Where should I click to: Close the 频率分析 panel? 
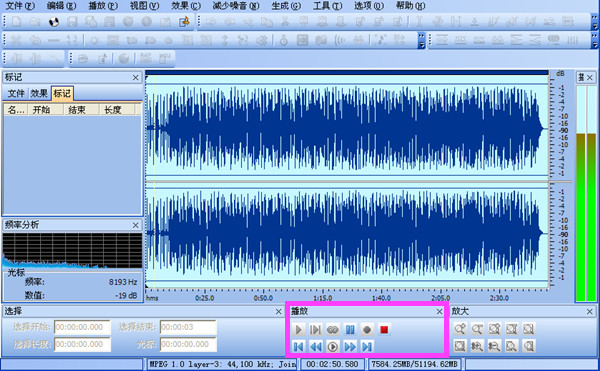pyautogui.click(x=135, y=225)
